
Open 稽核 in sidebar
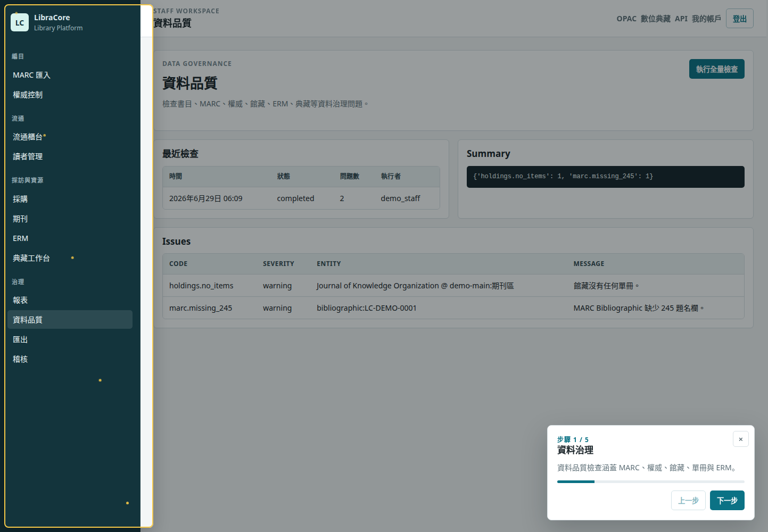click(69, 359)
